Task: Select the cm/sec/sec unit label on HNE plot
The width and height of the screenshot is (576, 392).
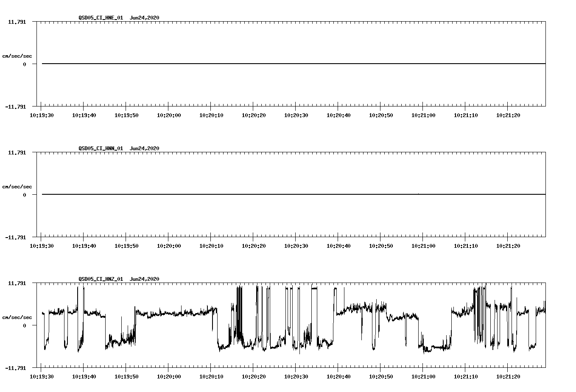Action: click(x=17, y=56)
